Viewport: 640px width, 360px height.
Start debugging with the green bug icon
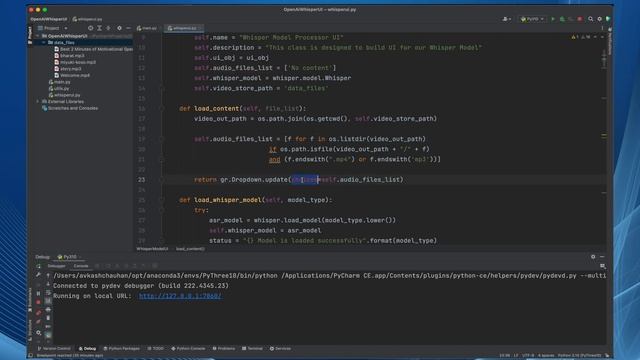click(562, 19)
